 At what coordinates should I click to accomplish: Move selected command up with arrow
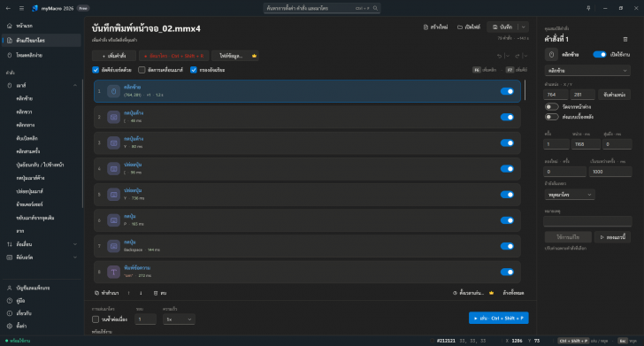point(128,293)
